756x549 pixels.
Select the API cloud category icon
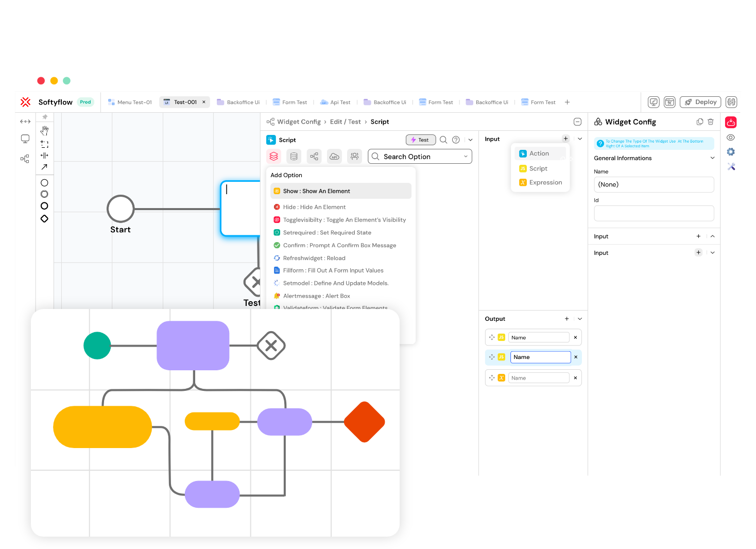(334, 156)
